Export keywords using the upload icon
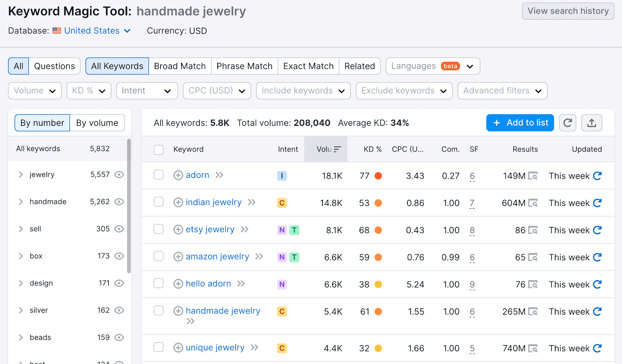The width and height of the screenshot is (622, 364). point(592,123)
